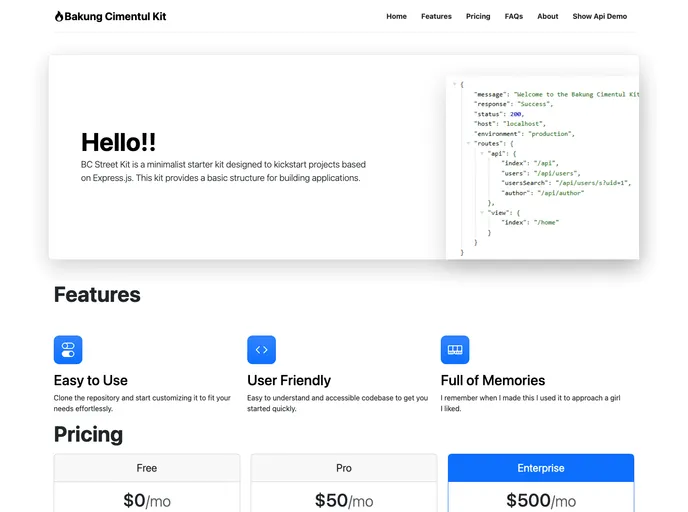
Task: Click the Bakung Cimentul Kit brand title
Action: [x=115, y=16]
